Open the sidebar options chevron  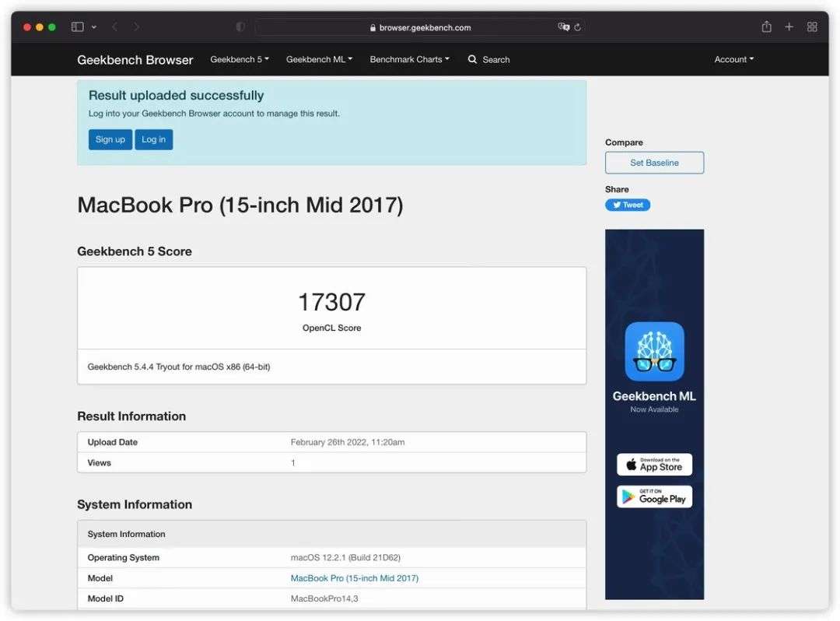click(94, 26)
